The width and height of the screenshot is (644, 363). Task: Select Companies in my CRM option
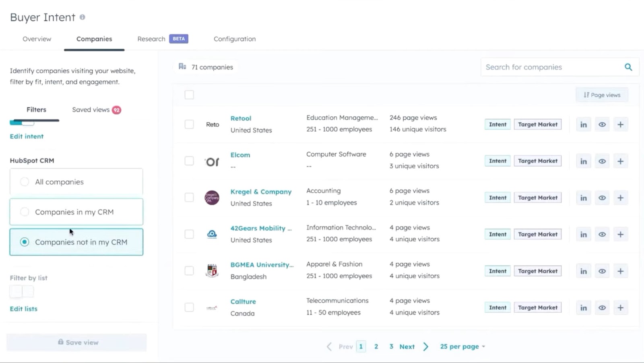76,212
